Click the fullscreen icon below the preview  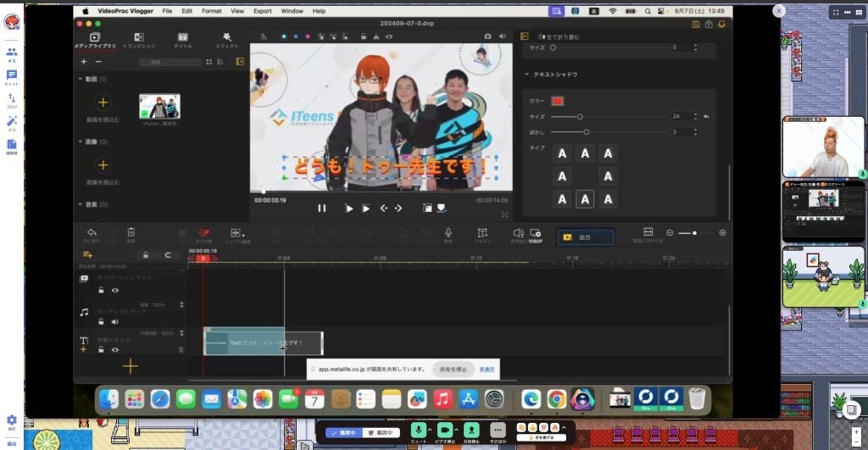click(505, 214)
